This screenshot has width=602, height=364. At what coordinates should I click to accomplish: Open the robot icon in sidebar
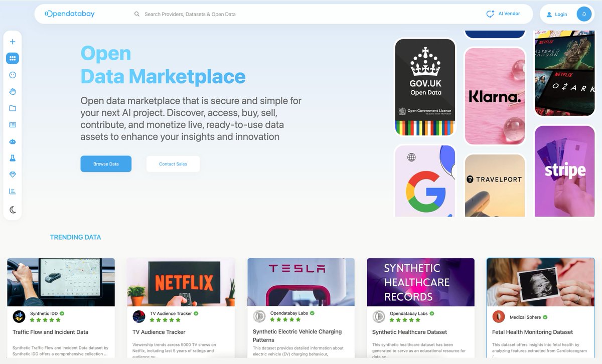tap(13, 141)
